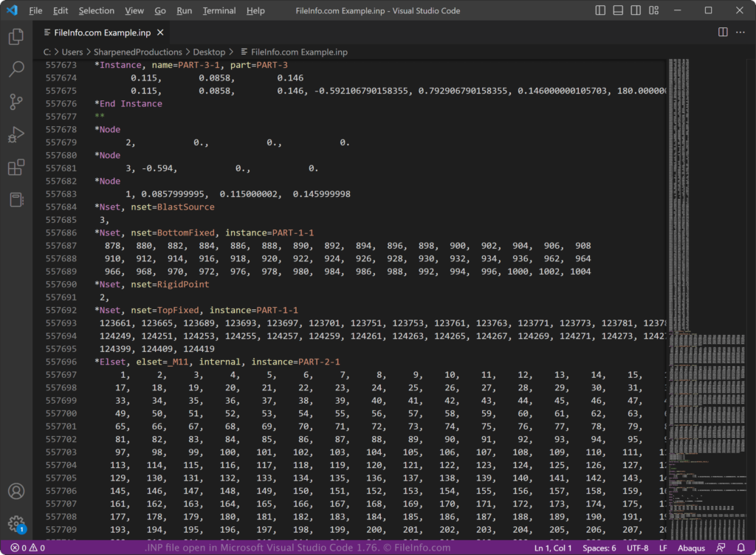Open the Run and Debug view
Screen dimensions: 756x555
(16, 134)
